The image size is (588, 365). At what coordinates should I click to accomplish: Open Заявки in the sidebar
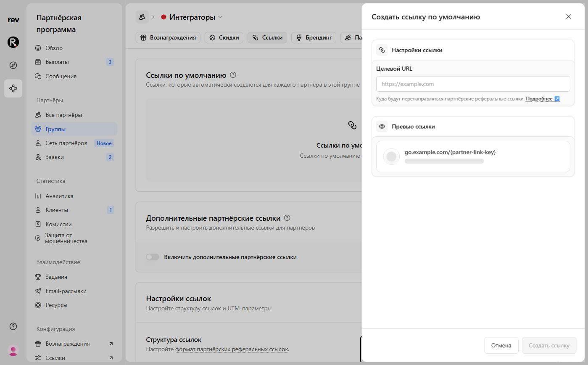[x=74, y=157]
